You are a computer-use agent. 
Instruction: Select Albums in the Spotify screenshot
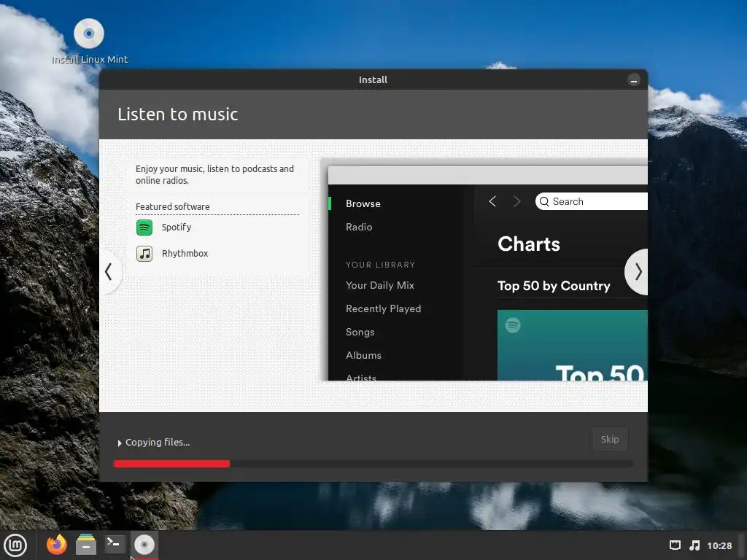pyautogui.click(x=363, y=355)
